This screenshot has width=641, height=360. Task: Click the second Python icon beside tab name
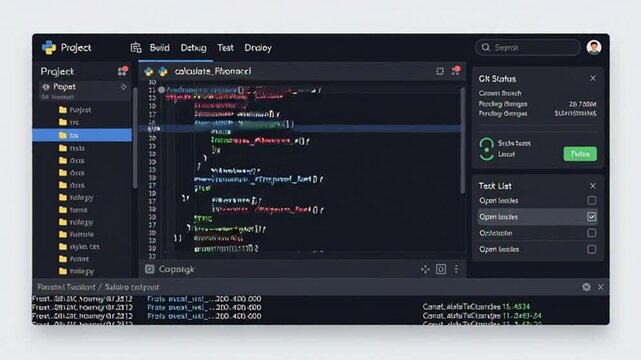point(163,72)
